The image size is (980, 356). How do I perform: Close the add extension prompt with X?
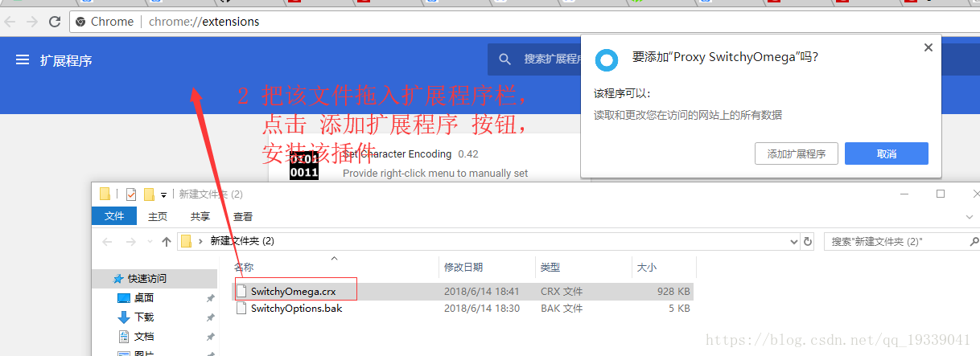928,47
